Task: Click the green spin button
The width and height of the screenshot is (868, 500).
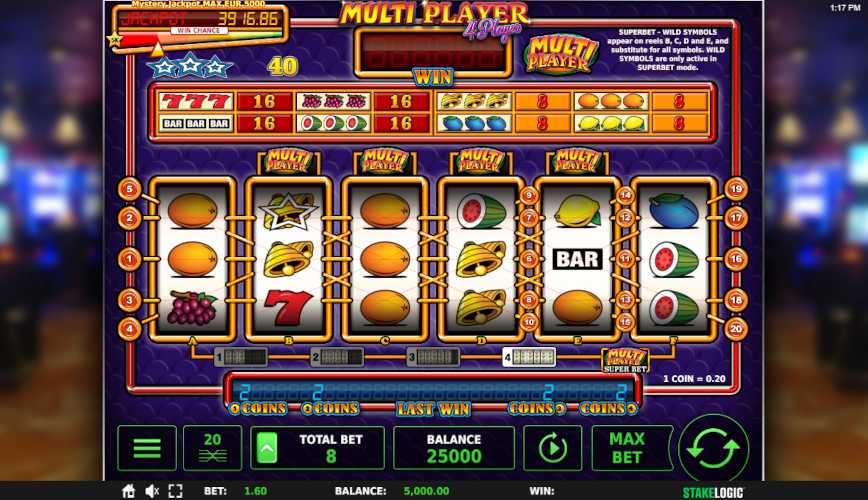Action: [713, 448]
